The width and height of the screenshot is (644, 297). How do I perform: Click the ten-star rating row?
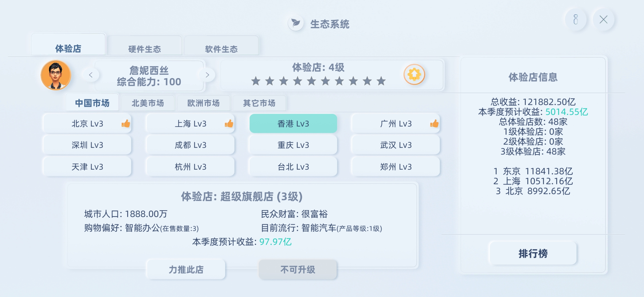coord(318,81)
